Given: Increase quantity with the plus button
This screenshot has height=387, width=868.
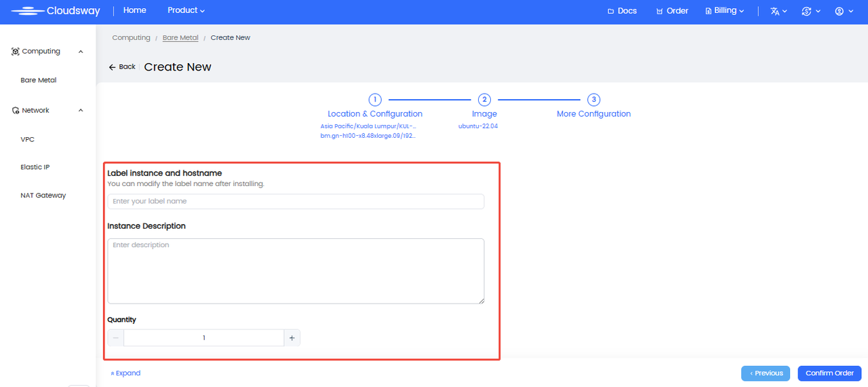Looking at the screenshot, I should point(292,337).
